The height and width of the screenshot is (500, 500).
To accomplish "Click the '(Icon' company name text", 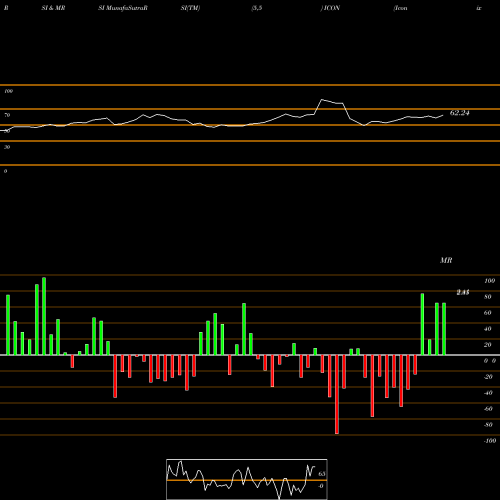I will [400, 8].
